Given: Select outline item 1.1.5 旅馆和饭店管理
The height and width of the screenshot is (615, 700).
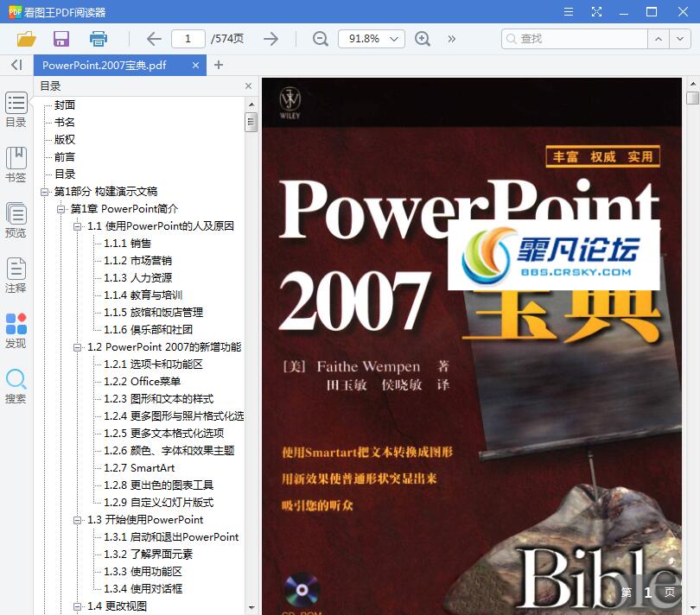Looking at the screenshot, I should pyautogui.click(x=154, y=313).
